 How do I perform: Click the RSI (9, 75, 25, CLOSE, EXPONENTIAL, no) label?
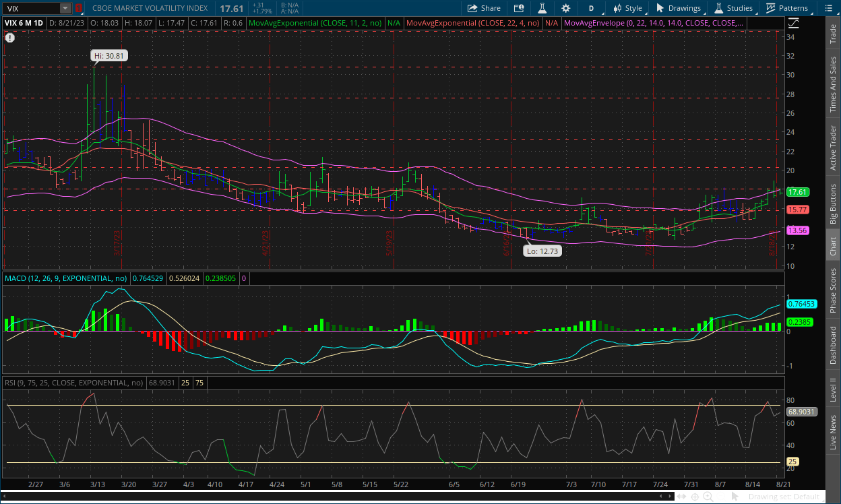coord(74,383)
